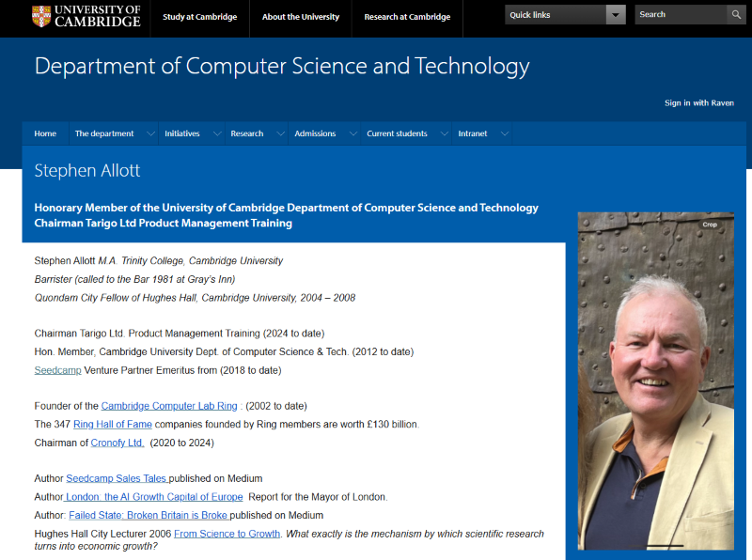Open Research at Cambridge menu
752x560 pixels.
(407, 17)
